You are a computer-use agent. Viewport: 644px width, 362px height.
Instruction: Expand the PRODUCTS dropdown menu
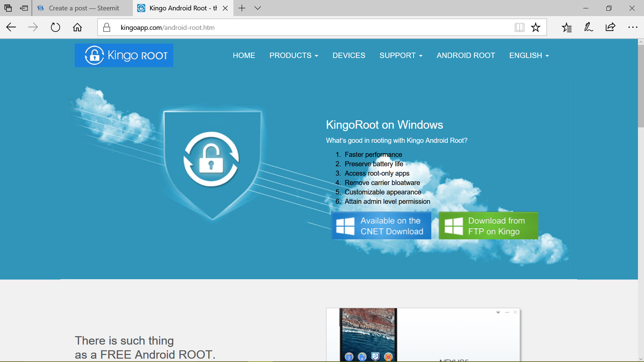(293, 55)
